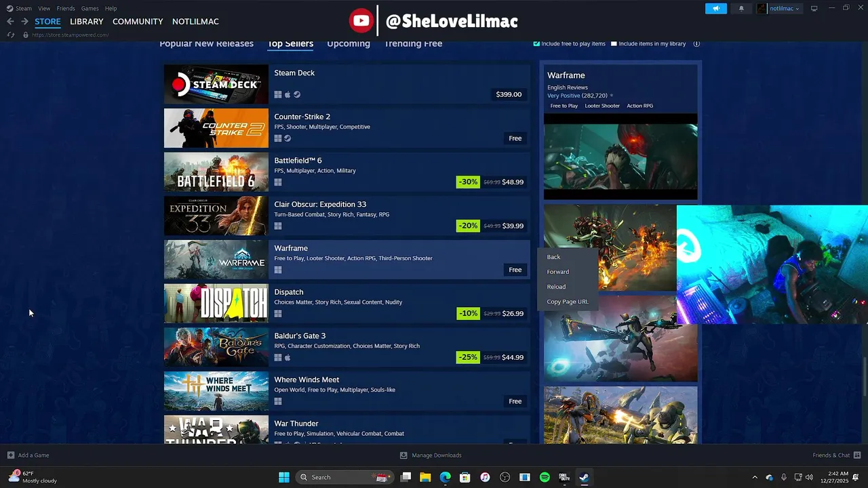
Task: Open the Trending Free tab
Action: (413, 43)
